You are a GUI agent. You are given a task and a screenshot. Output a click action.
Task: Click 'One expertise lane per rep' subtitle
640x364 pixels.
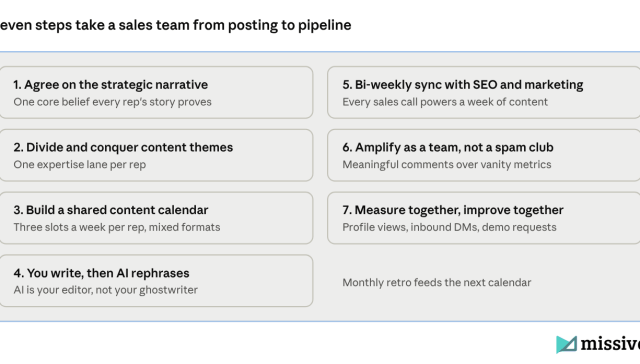(x=80, y=164)
